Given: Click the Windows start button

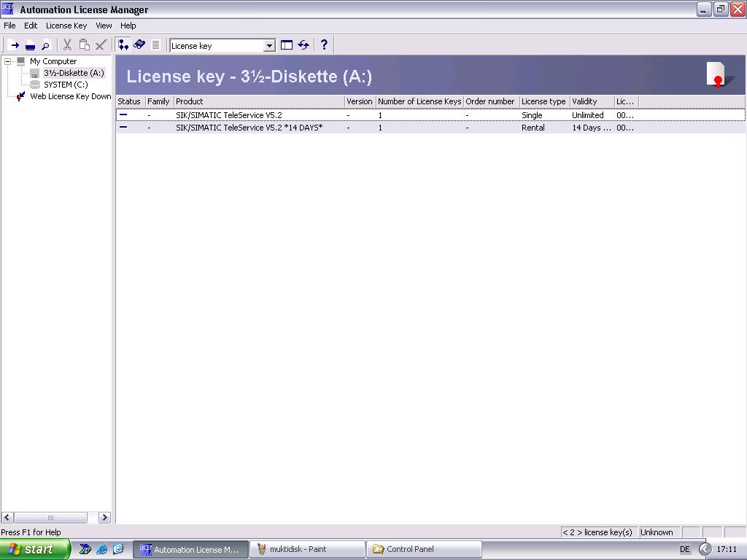Looking at the screenshot, I should 35,549.
